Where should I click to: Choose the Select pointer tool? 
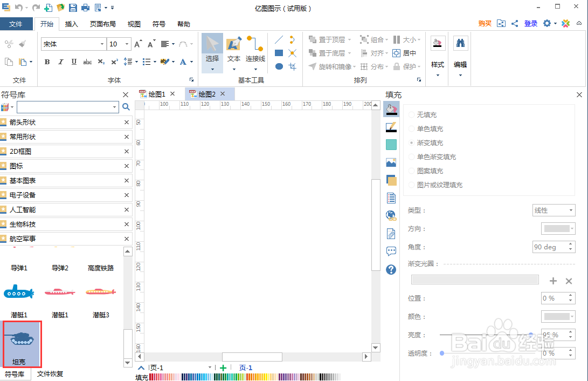[212, 53]
